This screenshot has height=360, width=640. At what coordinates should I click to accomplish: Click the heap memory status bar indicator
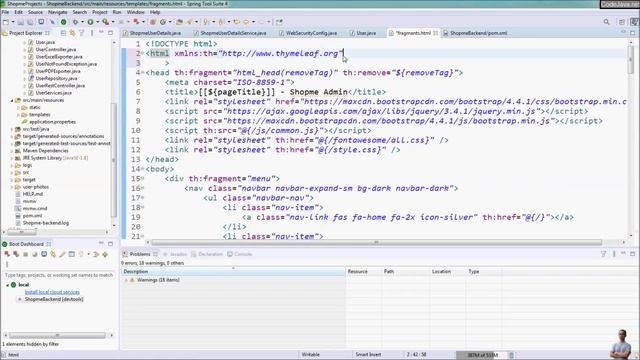[x=482, y=355]
